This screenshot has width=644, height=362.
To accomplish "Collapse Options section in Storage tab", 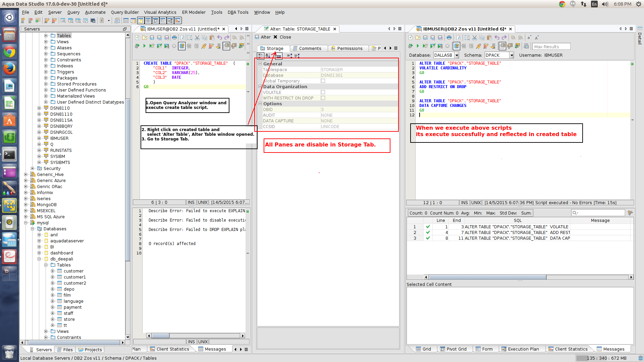I will click(x=260, y=104).
